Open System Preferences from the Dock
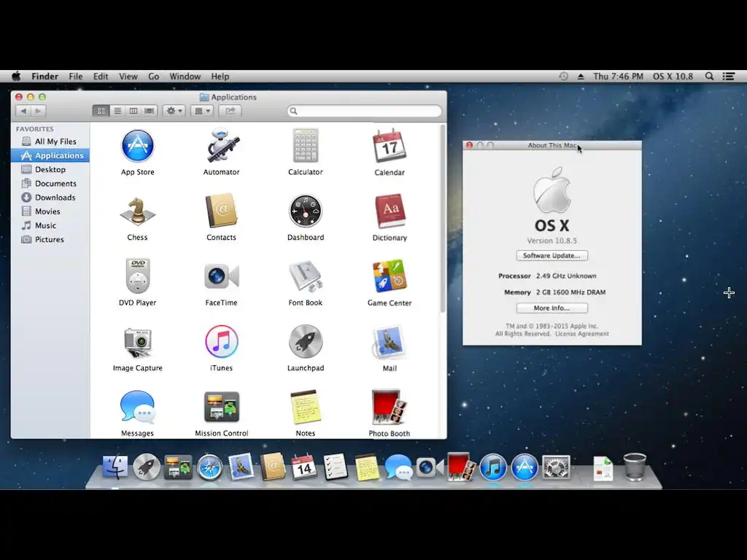This screenshot has height=560, width=747. tap(556, 467)
